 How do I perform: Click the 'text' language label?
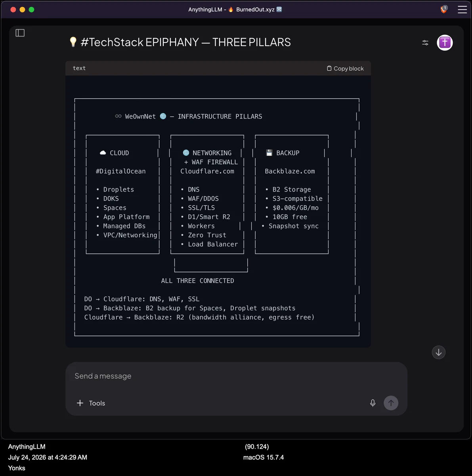79,68
